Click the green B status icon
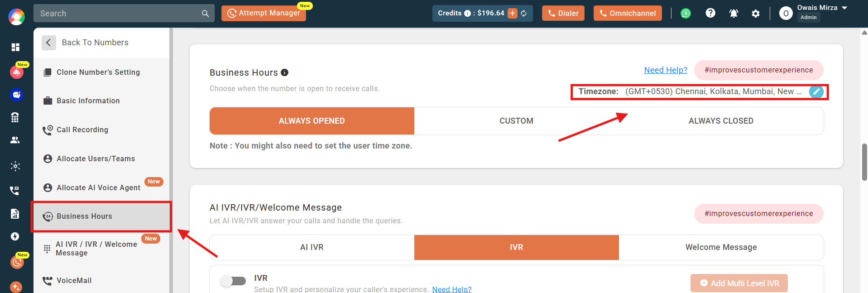868x293 pixels. pos(686,14)
